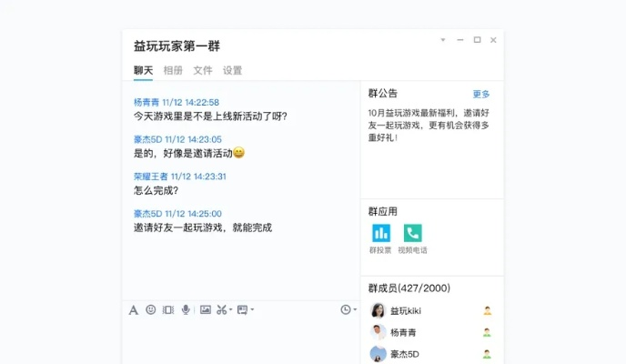The width and height of the screenshot is (626, 364).
Task: Click the member icon beside 益玩kiki
Action: coord(487,310)
